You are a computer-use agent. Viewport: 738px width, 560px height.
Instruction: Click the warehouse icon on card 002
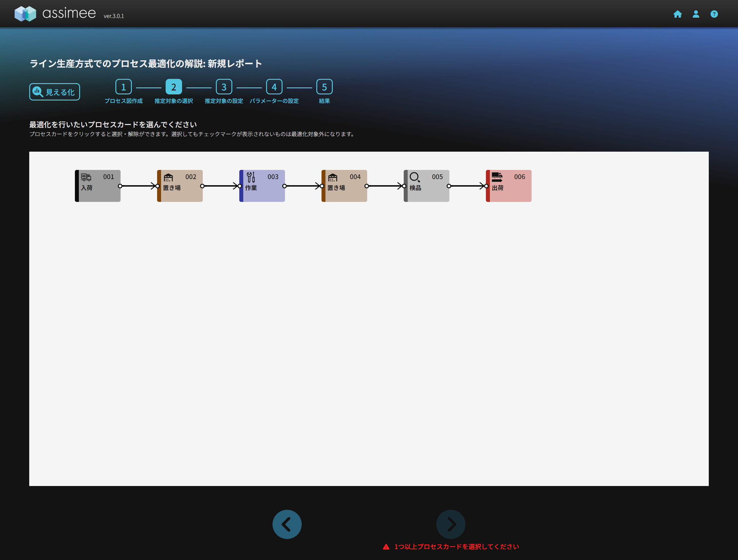[168, 177]
